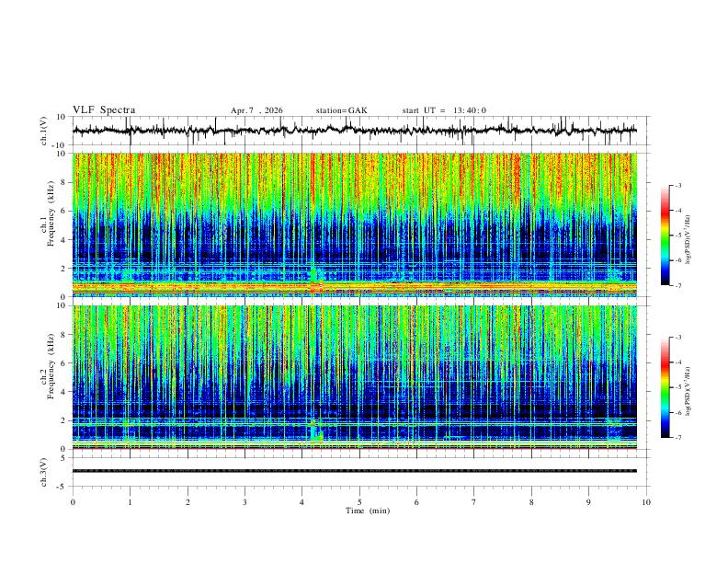Click time axis tick label "6"
Viewport: 728px width, 563px height.
416,502
